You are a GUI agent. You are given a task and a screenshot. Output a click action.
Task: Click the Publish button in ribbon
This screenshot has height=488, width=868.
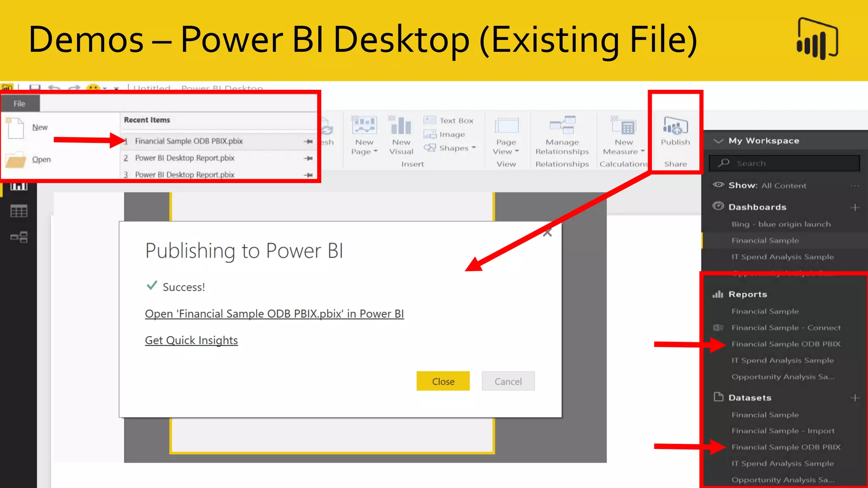tap(675, 131)
